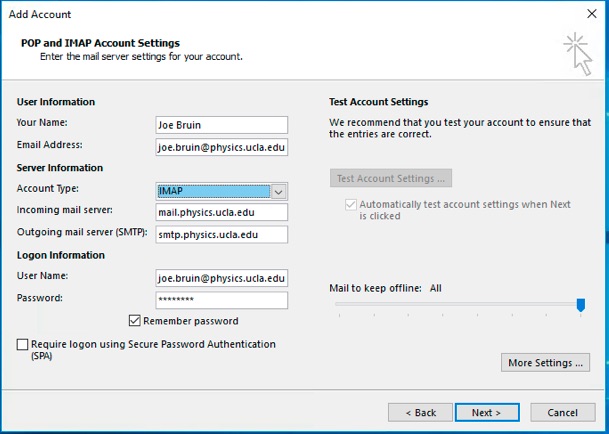Click the Email Address text box

pyautogui.click(x=221, y=147)
